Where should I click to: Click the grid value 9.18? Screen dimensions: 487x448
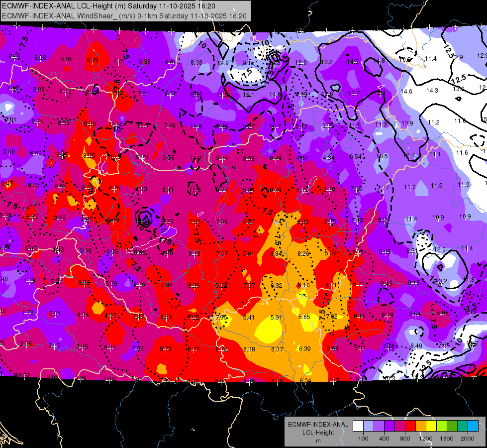pyautogui.click(x=414, y=283)
